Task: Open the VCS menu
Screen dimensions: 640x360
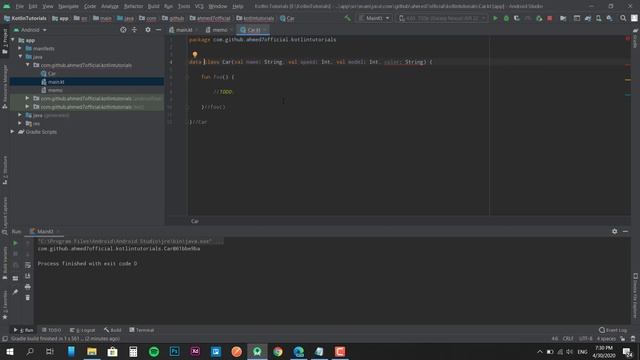Action: coord(199,6)
